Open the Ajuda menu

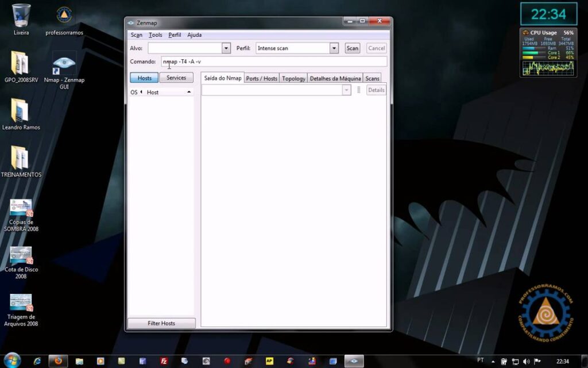point(194,35)
